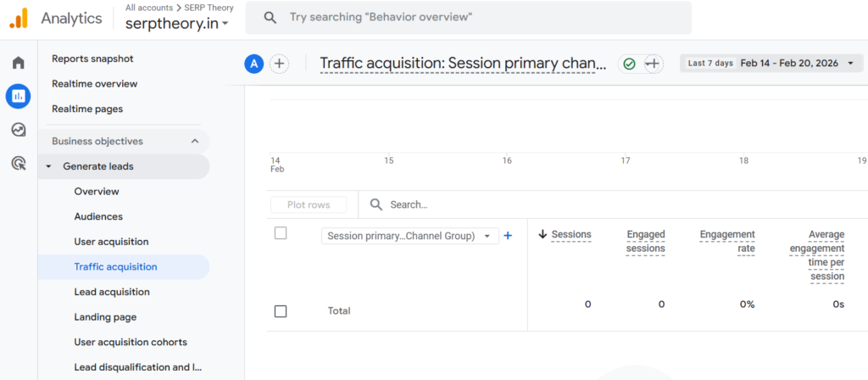868x380 pixels.
Task: Click the blue 'A' all-users segment badge
Action: [x=253, y=64]
